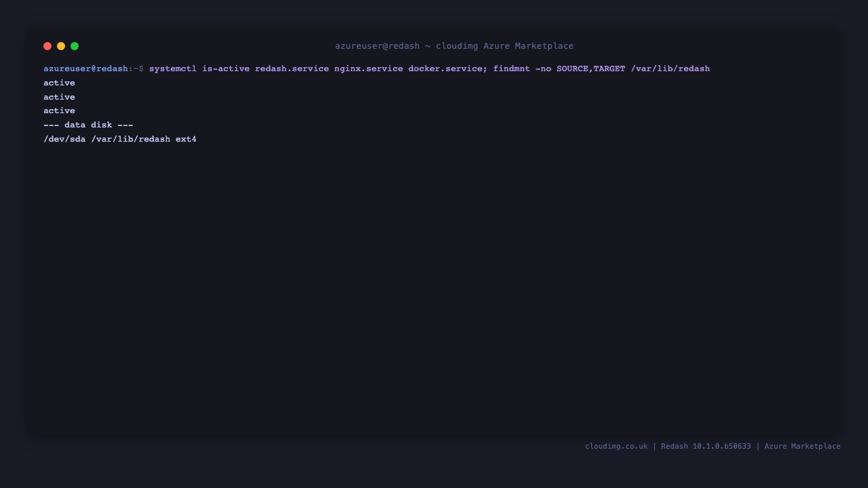Click the green maximize window dot

[x=75, y=46]
